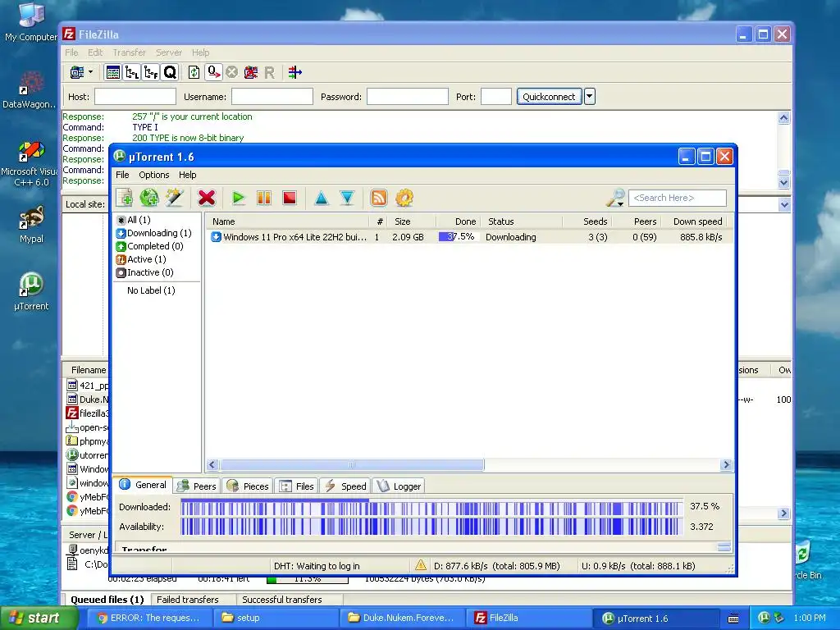Toggle FileZilla remote directory tree icon

pyautogui.click(x=151, y=72)
